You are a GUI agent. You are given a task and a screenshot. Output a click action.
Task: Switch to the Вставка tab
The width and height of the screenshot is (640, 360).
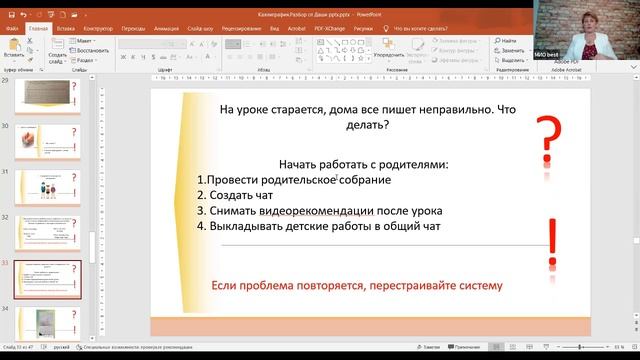pos(66,29)
